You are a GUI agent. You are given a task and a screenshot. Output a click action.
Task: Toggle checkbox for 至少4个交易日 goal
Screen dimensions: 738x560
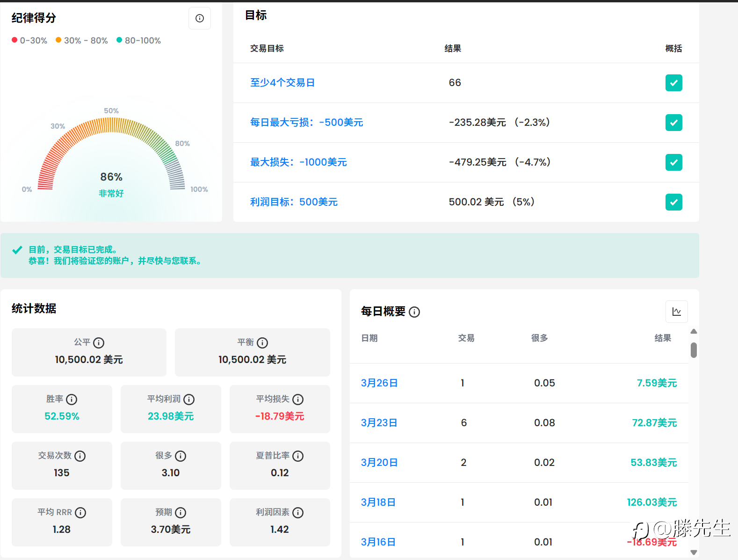(x=673, y=83)
